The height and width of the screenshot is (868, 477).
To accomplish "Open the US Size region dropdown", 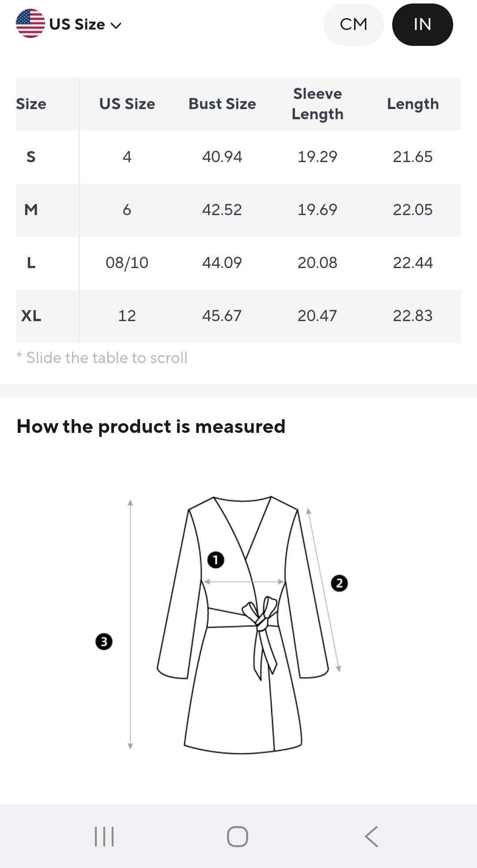I will (69, 24).
